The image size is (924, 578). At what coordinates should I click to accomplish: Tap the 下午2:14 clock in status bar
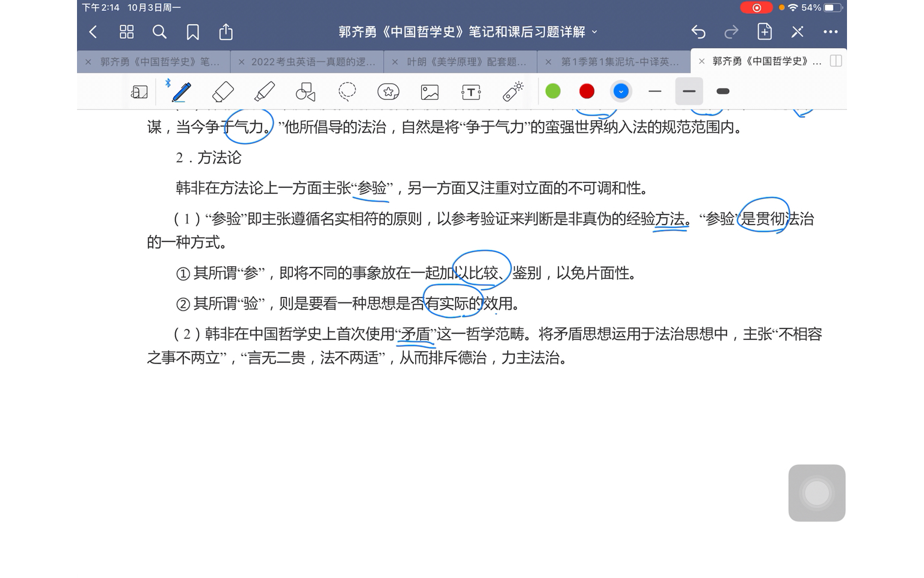(x=101, y=8)
